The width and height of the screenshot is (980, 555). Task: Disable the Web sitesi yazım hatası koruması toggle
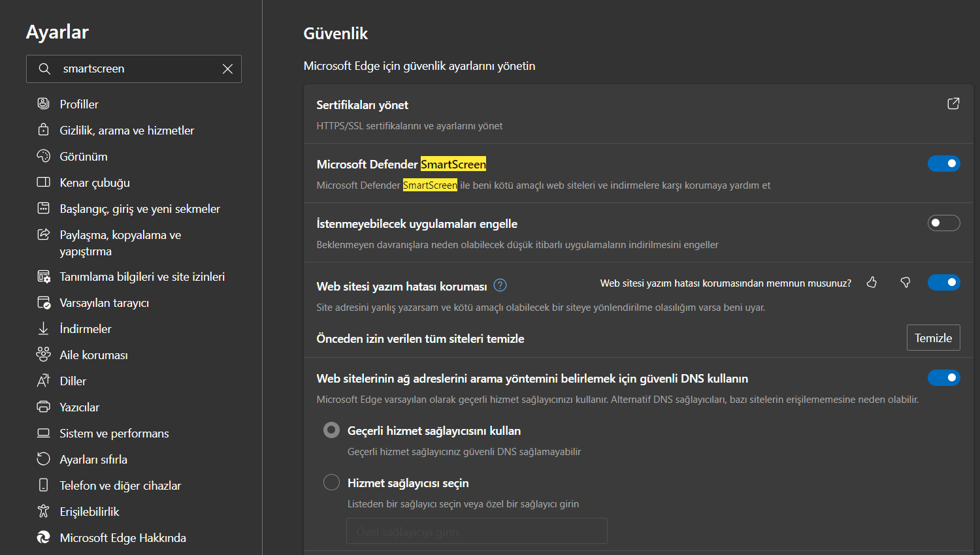click(944, 282)
